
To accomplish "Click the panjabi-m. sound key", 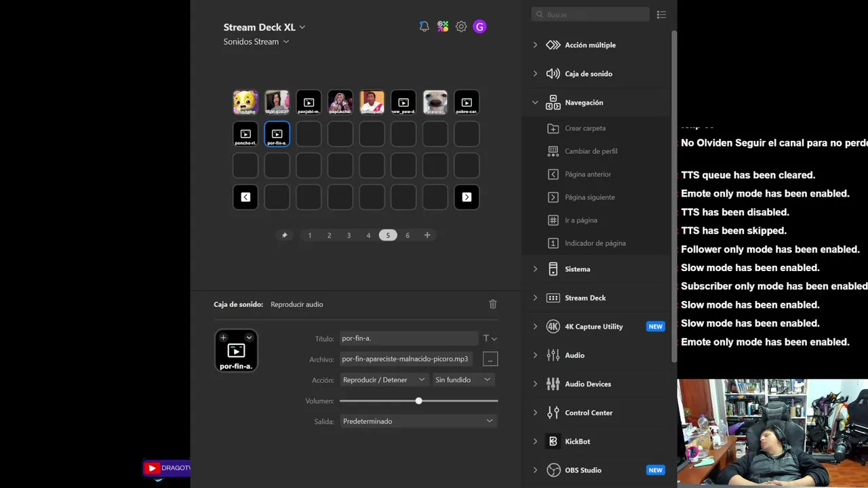I will [309, 102].
